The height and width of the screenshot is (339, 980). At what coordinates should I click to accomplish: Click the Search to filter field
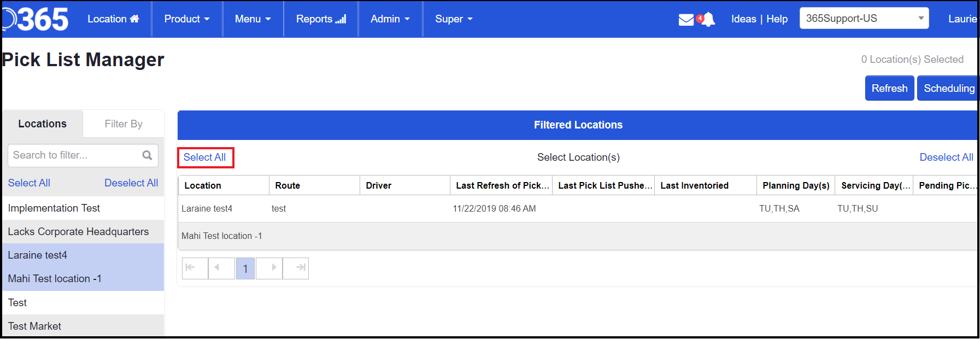click(74, 155)
